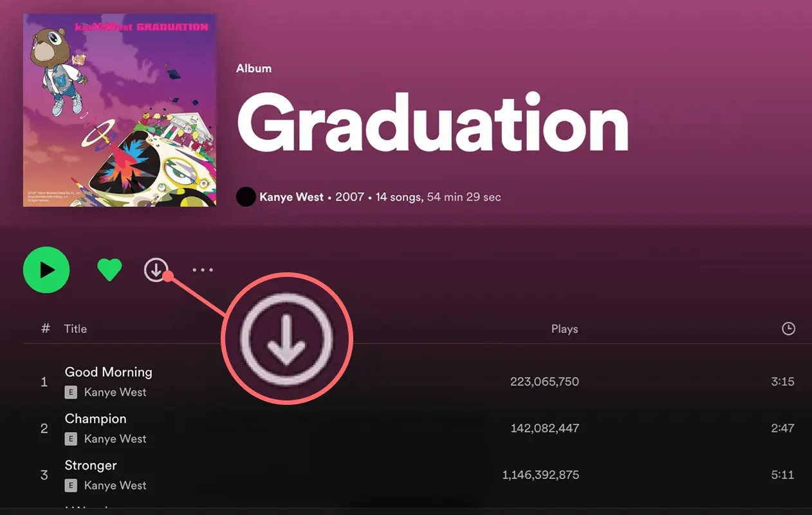Click the download icon to download the album
812x515 pixels.
coord(156,270)
